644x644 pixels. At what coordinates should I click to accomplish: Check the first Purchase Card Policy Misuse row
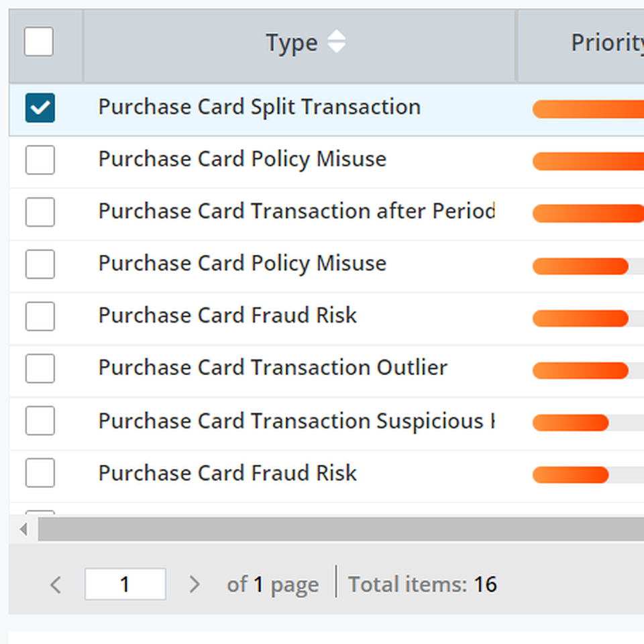40,160
